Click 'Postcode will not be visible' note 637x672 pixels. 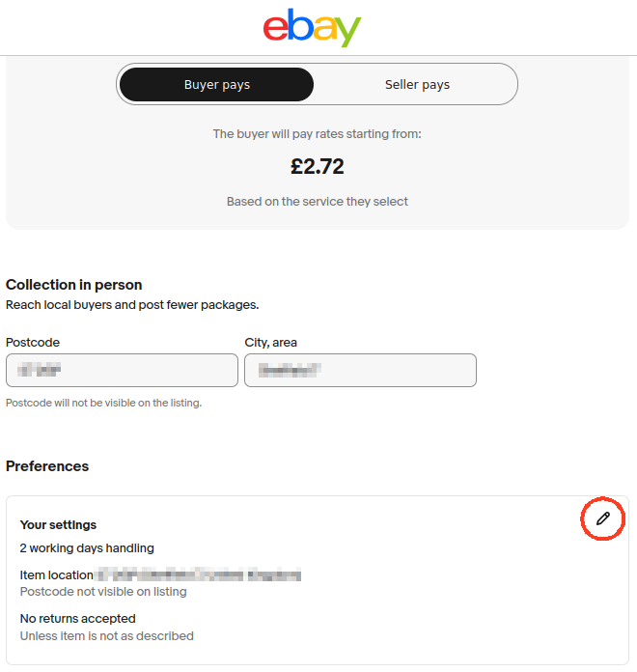(x=103, y=403)
